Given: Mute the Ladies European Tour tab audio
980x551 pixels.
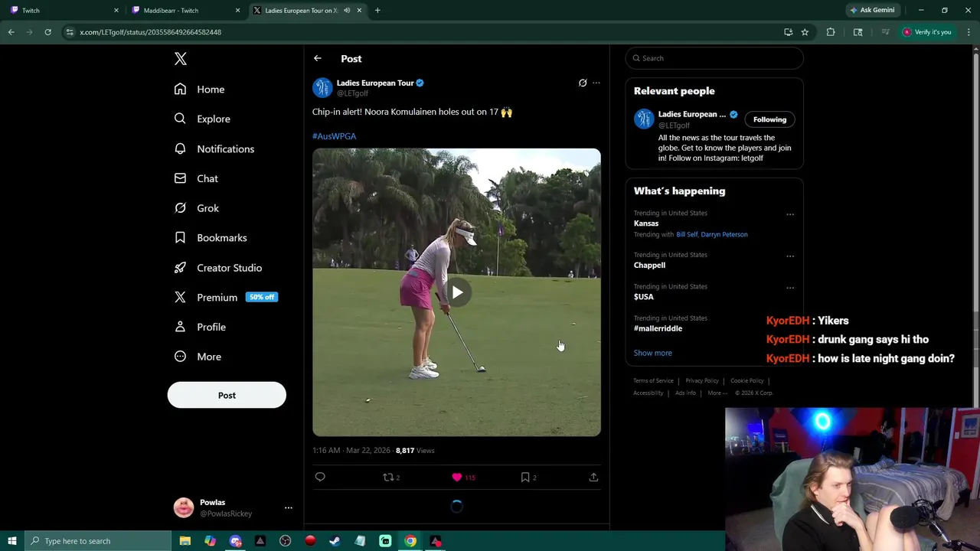Looking at the screenshot, I should (347, 10).
